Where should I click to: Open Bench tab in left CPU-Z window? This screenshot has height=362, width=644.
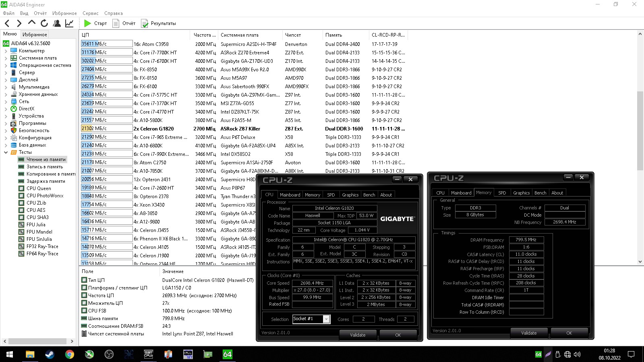click(369, 195)
